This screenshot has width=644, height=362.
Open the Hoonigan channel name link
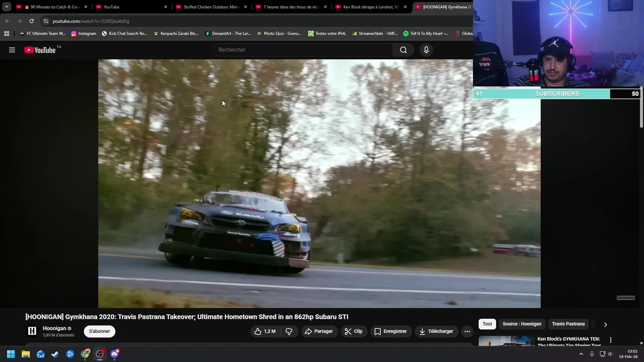pos(54,328)
